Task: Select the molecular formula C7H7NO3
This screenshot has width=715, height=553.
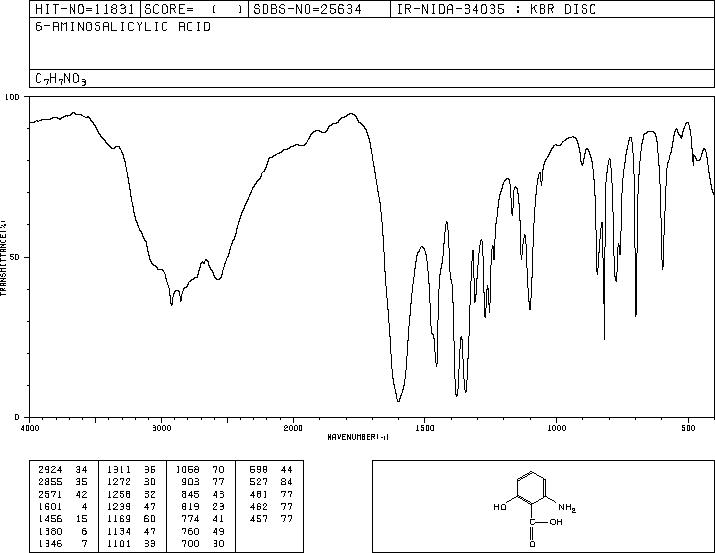Action: point(61,79)
